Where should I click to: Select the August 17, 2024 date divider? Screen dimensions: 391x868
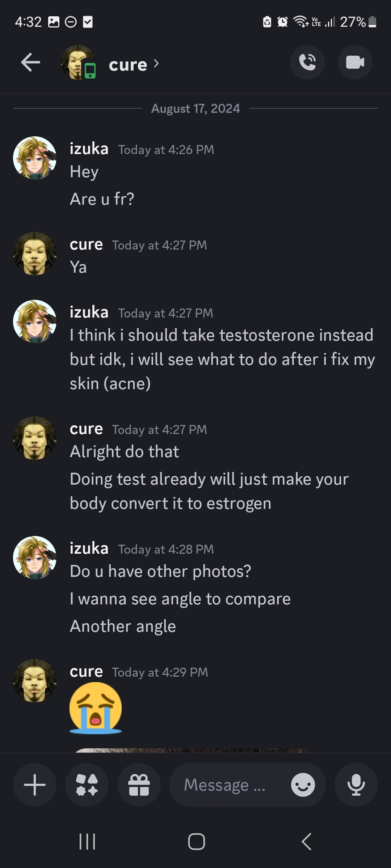[x=195, y=108]
